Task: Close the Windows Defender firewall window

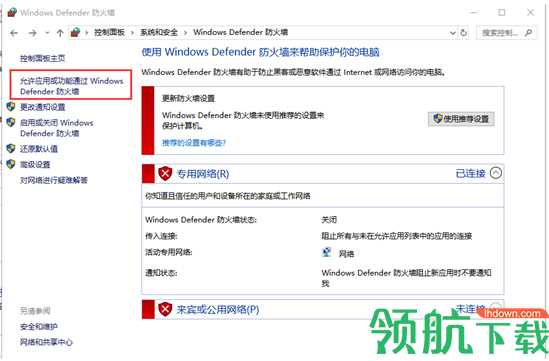Action: pyautogui.click(x=530, y=13)
